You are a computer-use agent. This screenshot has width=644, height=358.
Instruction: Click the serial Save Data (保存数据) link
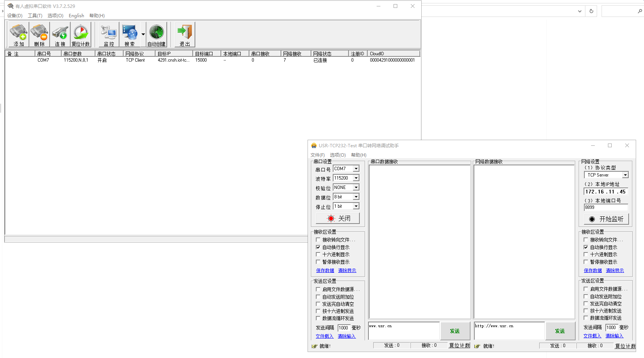click(x=325, y=270)
